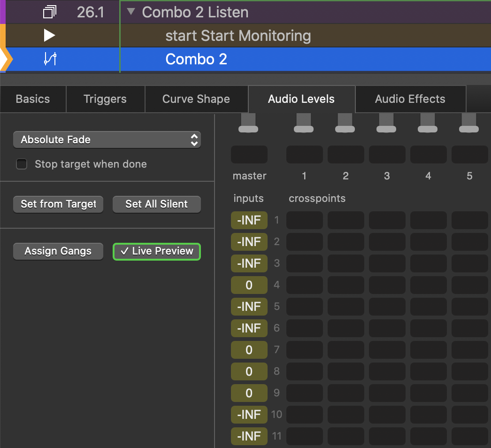Click the fade cue curve icon
The height and width of the screenshot is (448, 491).
[50, 59]
